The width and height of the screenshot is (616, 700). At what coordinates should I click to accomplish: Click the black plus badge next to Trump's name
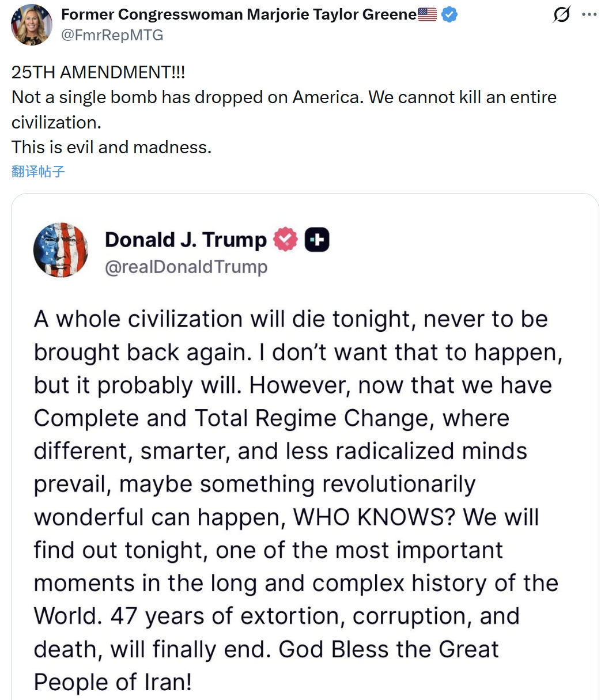317,240
